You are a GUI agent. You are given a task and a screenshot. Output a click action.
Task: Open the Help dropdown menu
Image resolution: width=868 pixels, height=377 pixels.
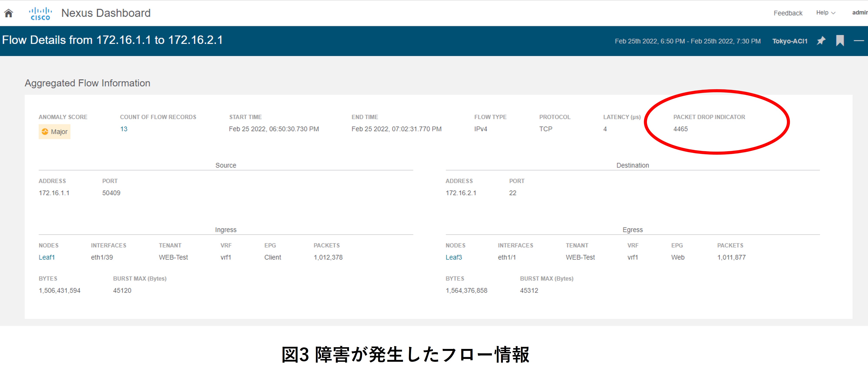(826, 13)
